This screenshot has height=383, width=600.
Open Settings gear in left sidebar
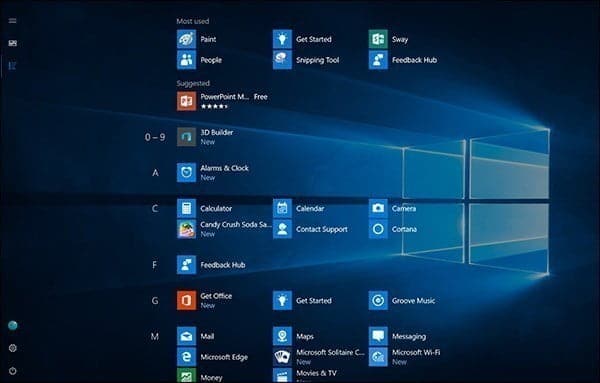[13, 348]
